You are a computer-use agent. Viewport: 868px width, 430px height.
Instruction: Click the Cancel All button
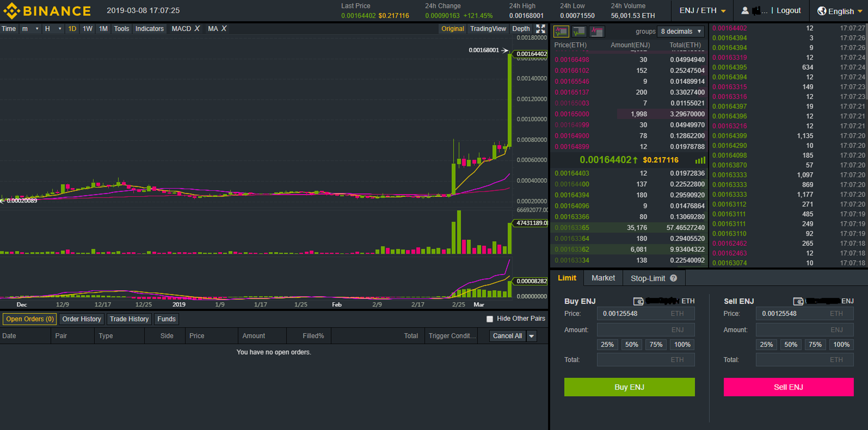click(x=507, y=336)
